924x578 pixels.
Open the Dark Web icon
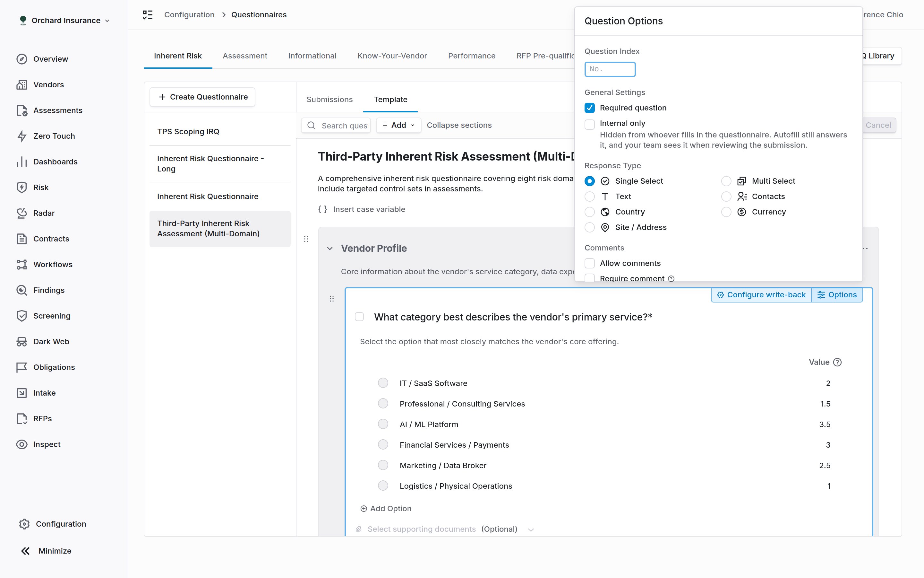(x=22, y=341)
